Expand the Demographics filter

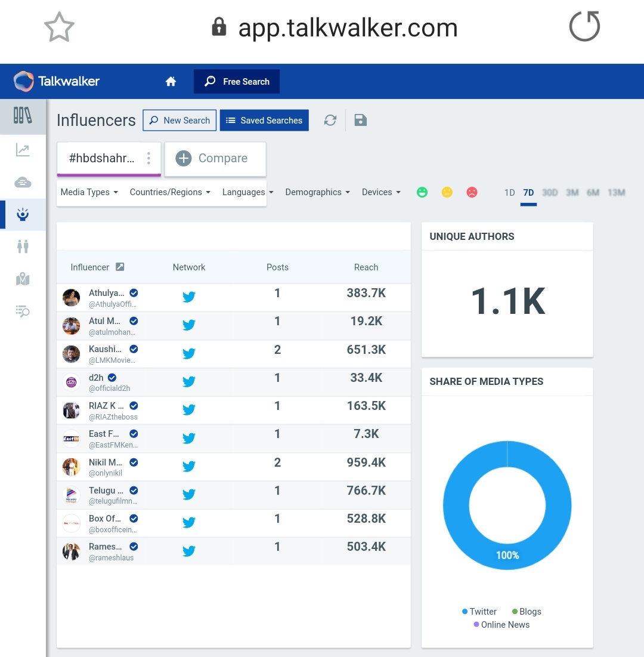(317, 192)
